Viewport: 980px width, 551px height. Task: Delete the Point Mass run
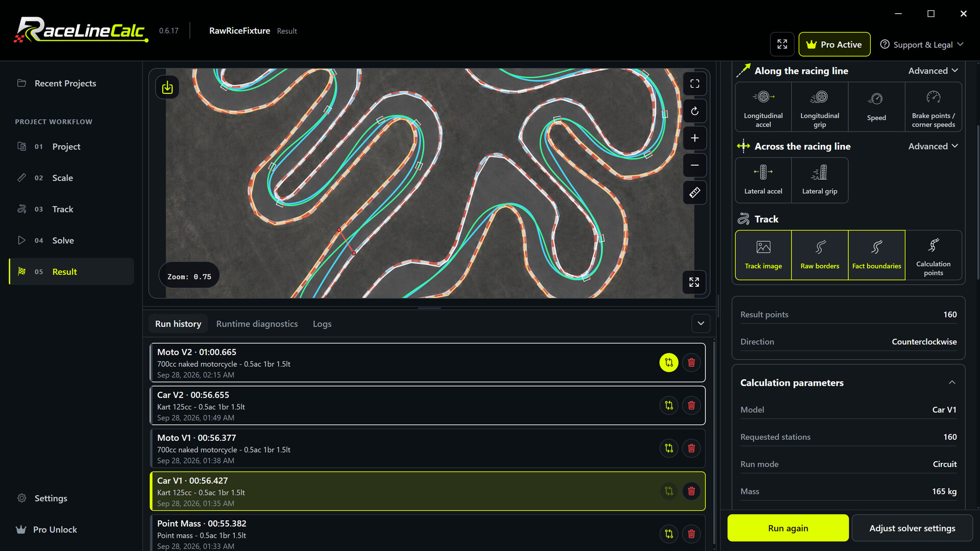pos(692,534)
